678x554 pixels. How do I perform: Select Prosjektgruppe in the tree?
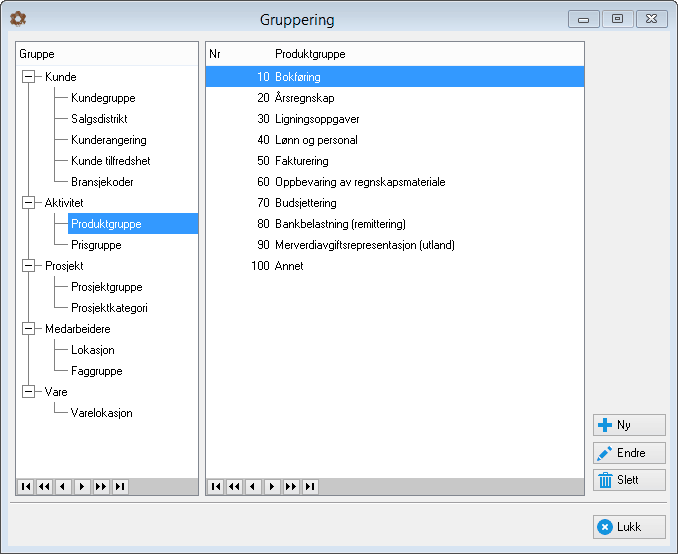[107, 287]
